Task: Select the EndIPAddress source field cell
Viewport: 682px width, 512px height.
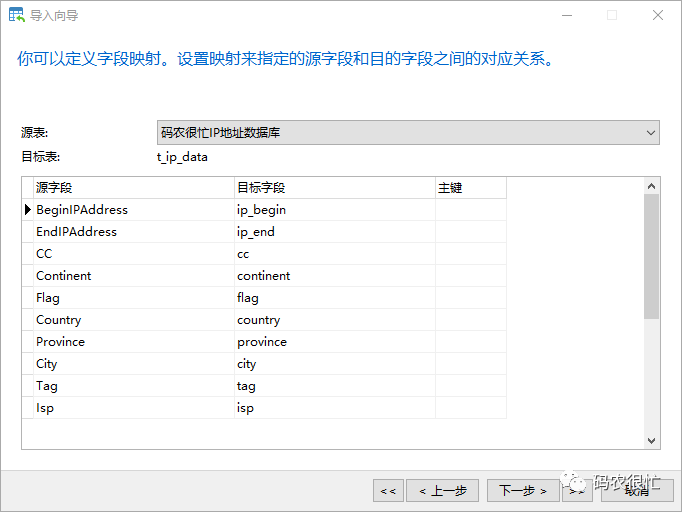Action: coord(134,232)
